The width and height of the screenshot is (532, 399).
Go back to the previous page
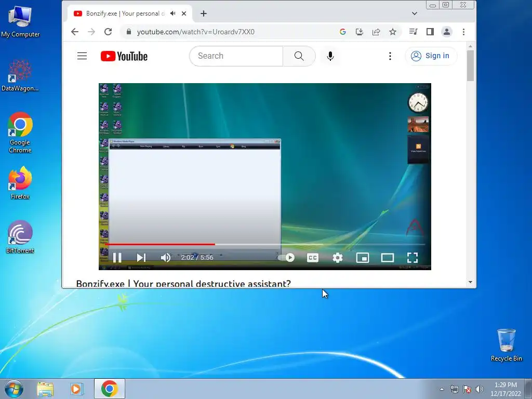click(x=75, y=32)
